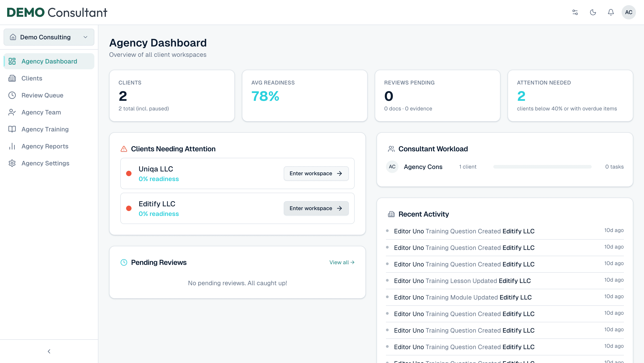Screen dimensions: 644x363
Task: Enter workspace for Editify LLC
Action: coord(316,208)
